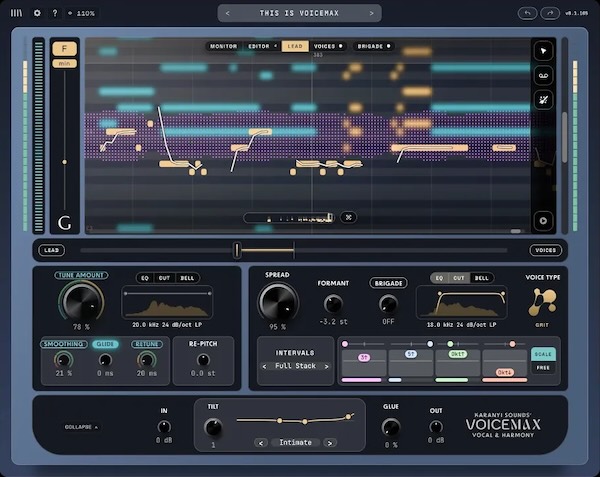This screenshot has width=600, height=477.
Task: Redo the last change
Action: (x=550, y=13)
